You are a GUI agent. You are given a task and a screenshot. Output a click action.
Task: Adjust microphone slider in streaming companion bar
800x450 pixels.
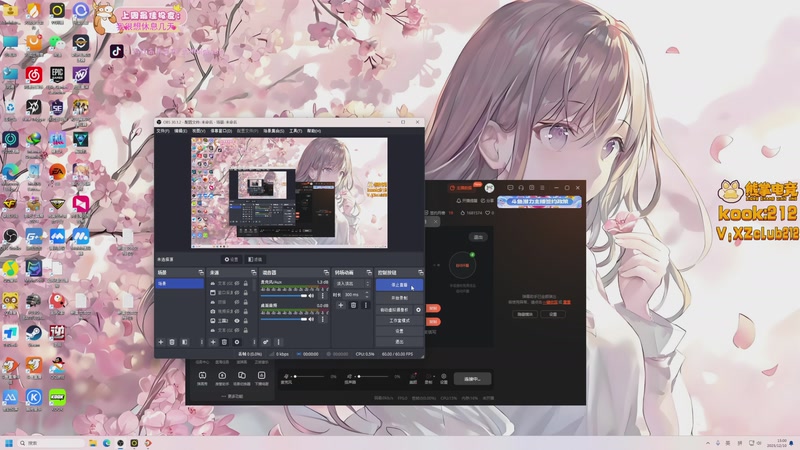(x=309, y=376)
